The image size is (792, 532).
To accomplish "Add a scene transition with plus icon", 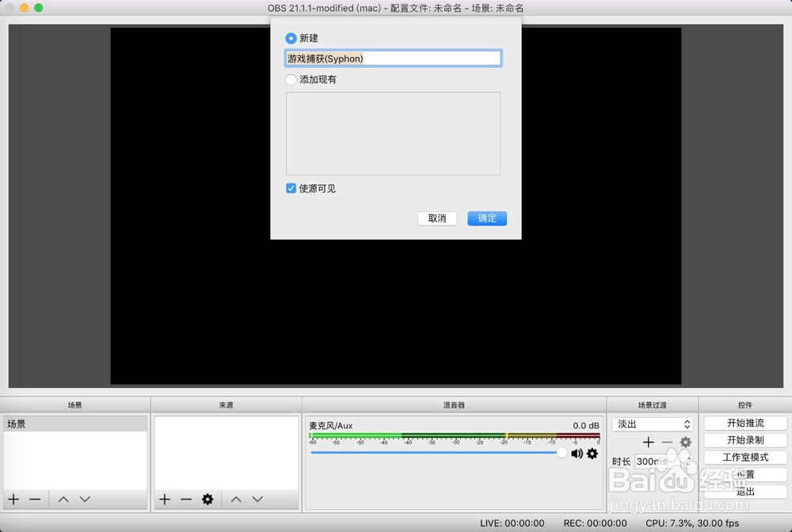I will pyautogui.click(x=649, y=443).
